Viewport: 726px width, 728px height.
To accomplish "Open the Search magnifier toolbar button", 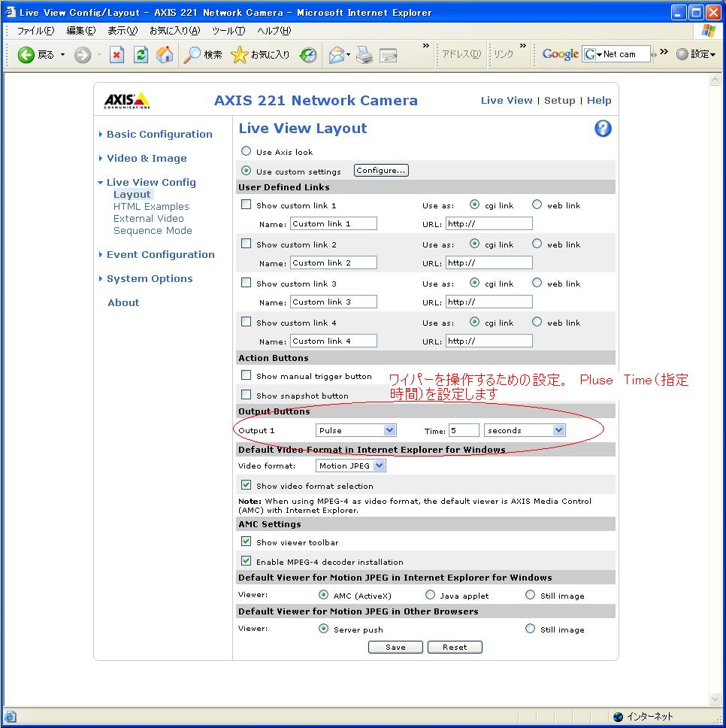I will 203,55.
